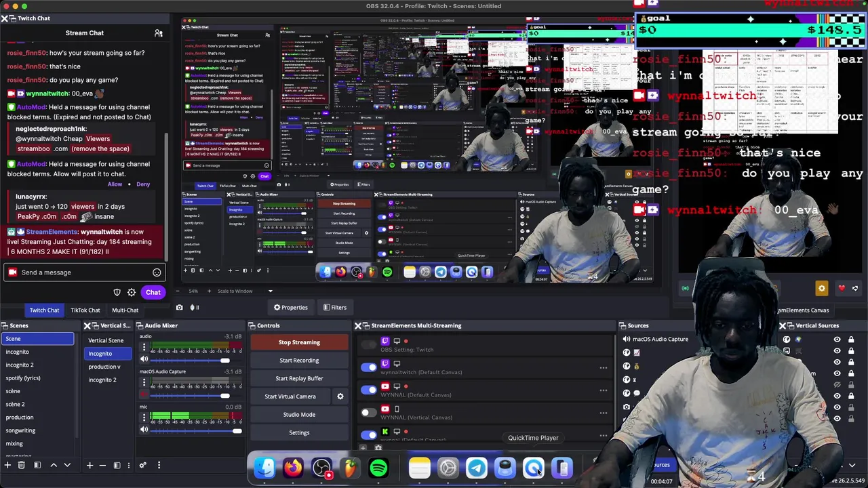Image resolution: width=868 pixels, height=488 pixels.
Task: Switch to TikTok Chat tab
Action: (x=85, y=310)
